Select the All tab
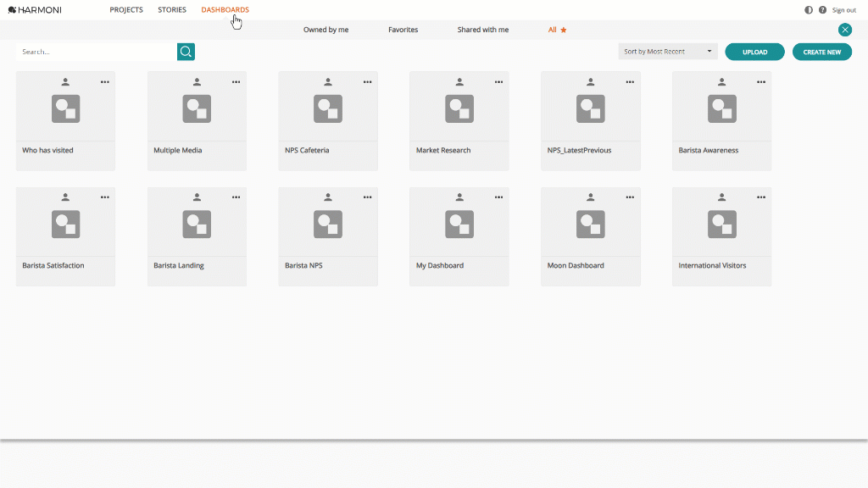Viewport: 868px width, 488px height. coord(557,30)
